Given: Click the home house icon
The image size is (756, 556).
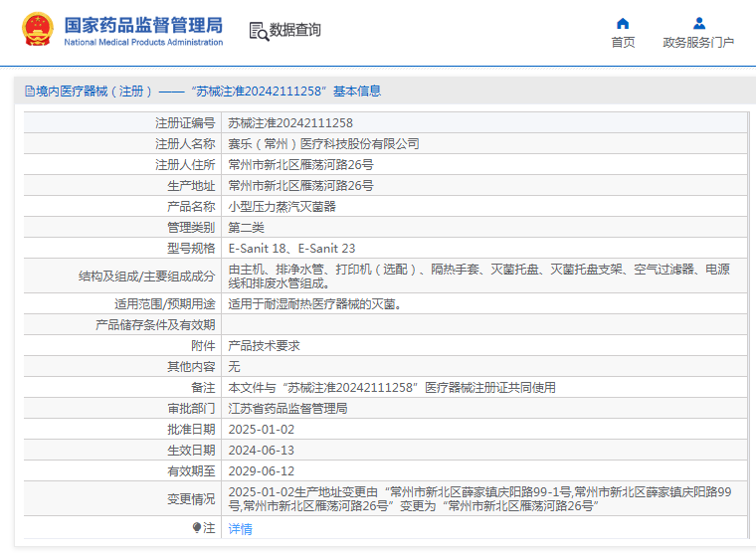Looking at the screenshot, I should tap(623, 23).
